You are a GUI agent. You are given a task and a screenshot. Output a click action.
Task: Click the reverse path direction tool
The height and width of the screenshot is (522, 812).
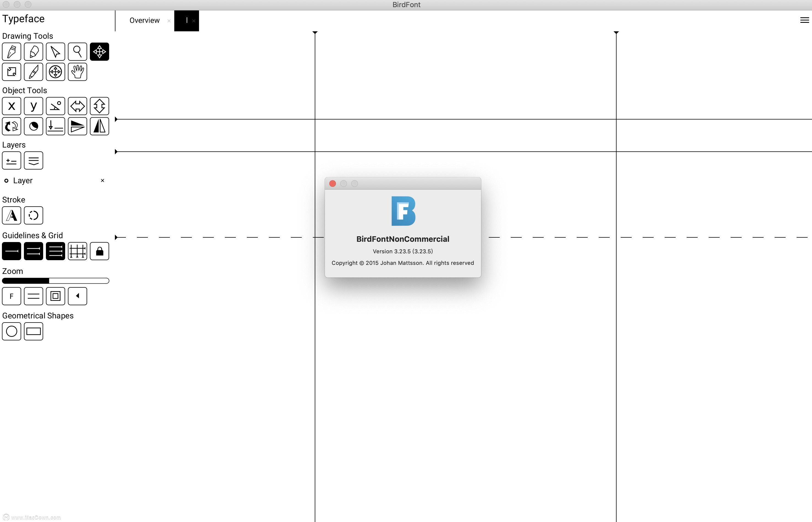point(12,126)
